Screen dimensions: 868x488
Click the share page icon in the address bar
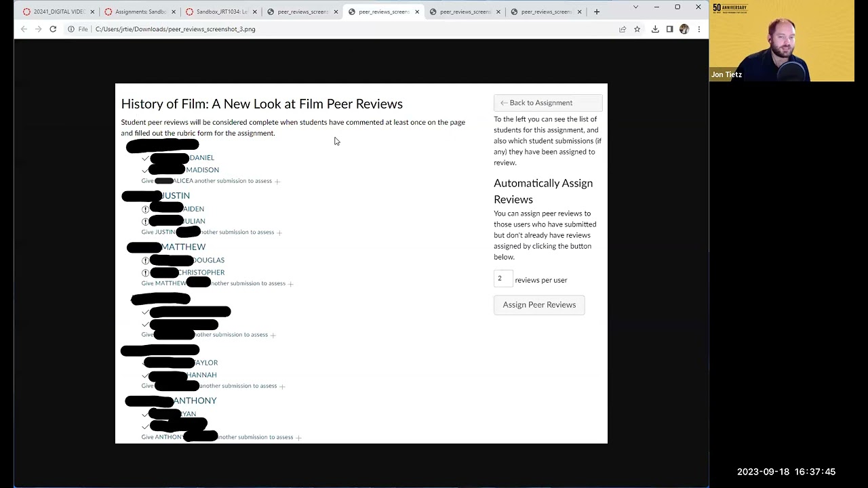tap(623, 29)
